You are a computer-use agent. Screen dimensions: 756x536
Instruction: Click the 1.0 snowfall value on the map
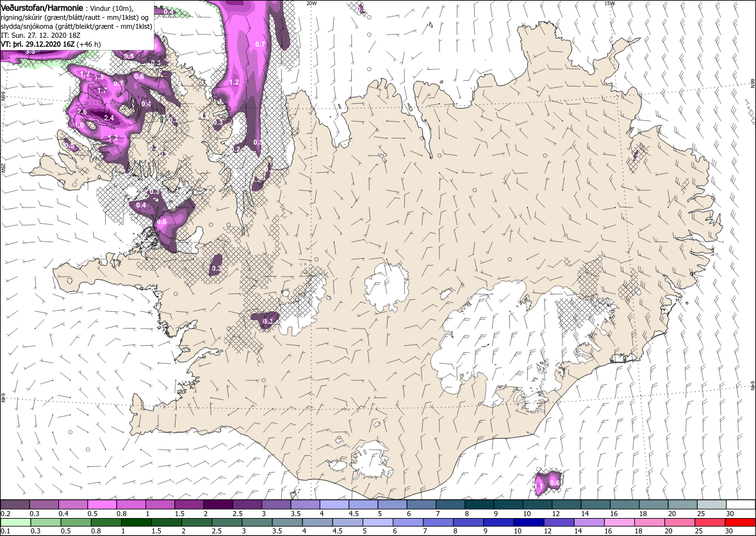pos(79,125)
